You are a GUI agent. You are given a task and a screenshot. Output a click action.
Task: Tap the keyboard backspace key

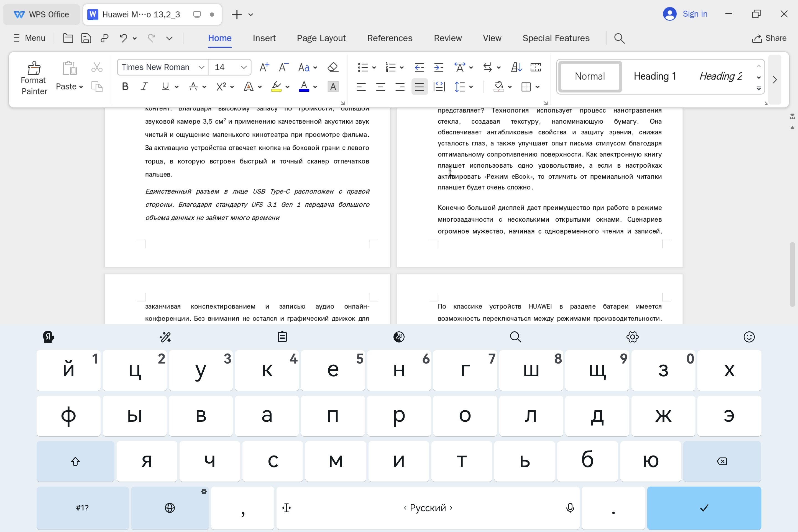pyautogui.click(x=722, y=461)
